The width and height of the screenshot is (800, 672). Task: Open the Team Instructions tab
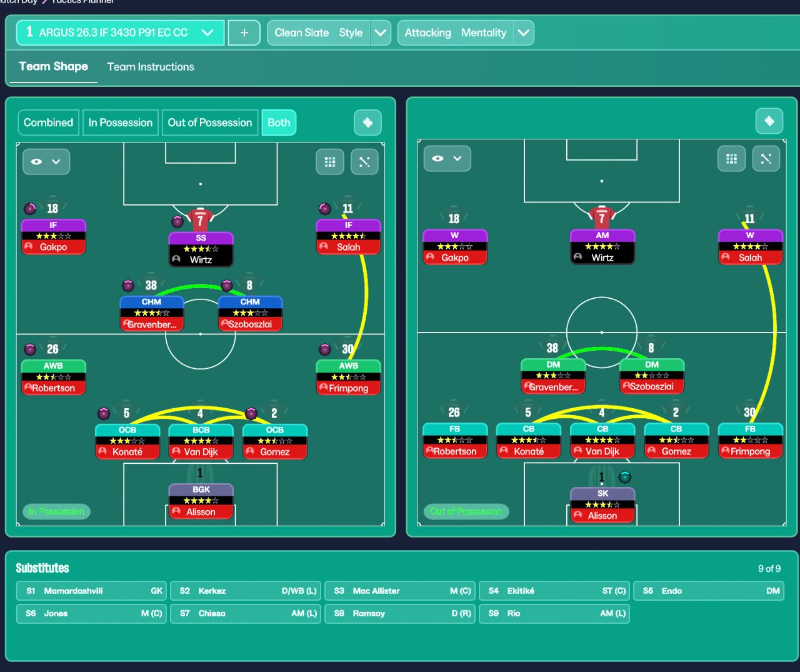click(151, 67)
